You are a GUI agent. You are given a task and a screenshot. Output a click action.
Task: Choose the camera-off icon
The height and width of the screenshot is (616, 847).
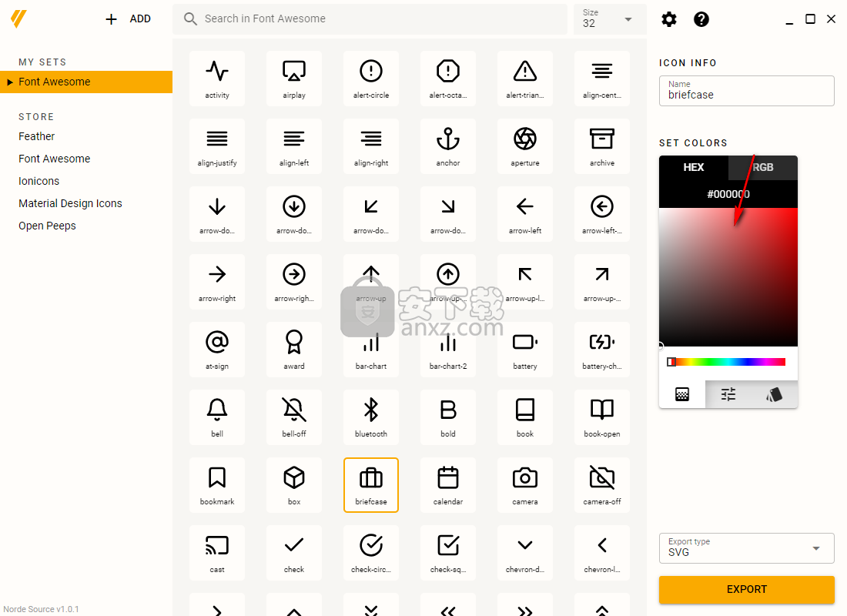pyautogui.click(x=602, y=484)
